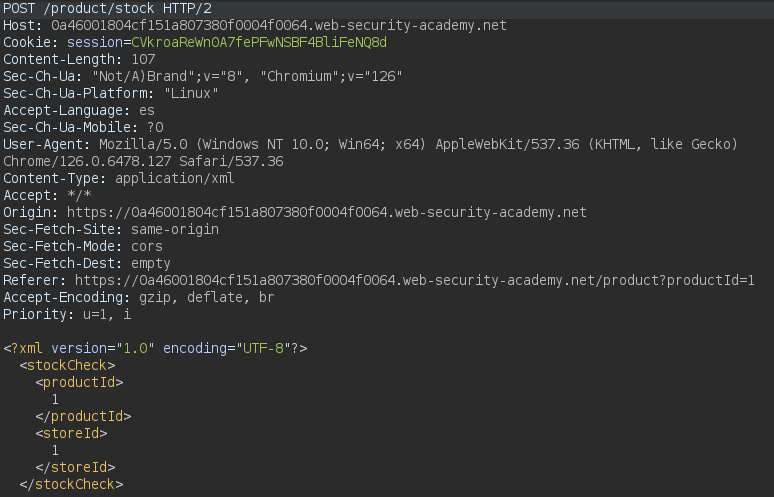This screenshot has width=774, height=497.
Task: Click the Accept-Encoding gzip, deflate, br line
Action: [139, 298]
